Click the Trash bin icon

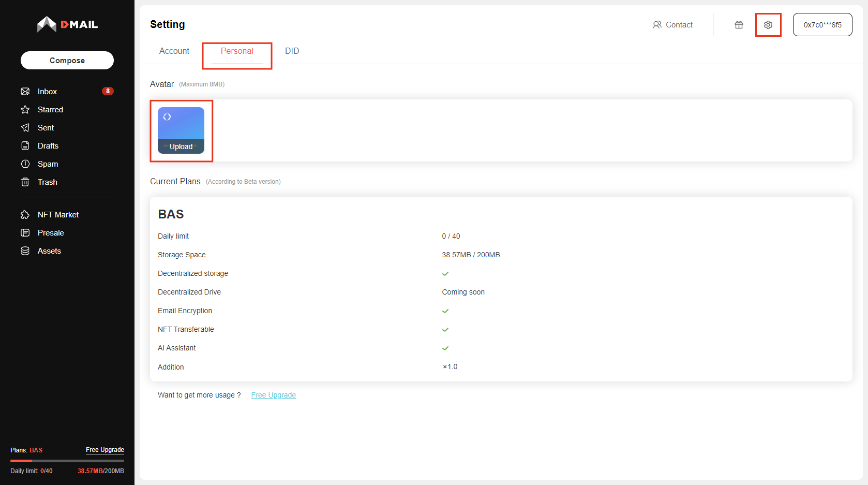click(x=25, y=182)
